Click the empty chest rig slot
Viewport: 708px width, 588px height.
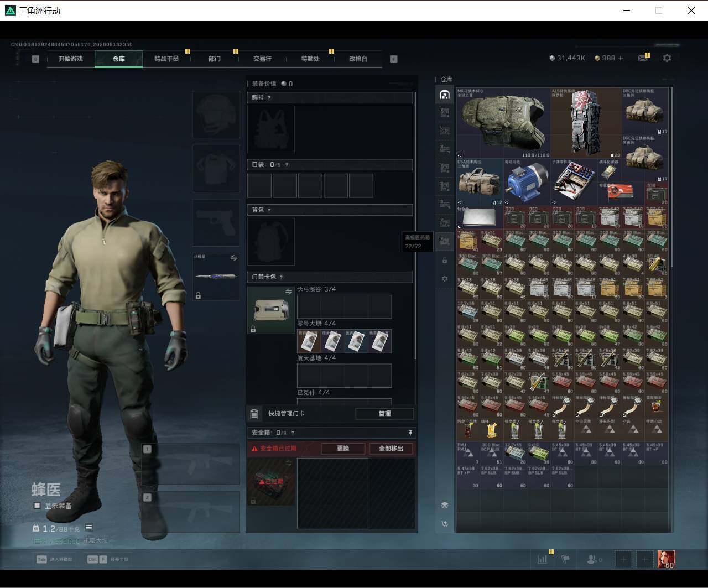click(271, 129)
